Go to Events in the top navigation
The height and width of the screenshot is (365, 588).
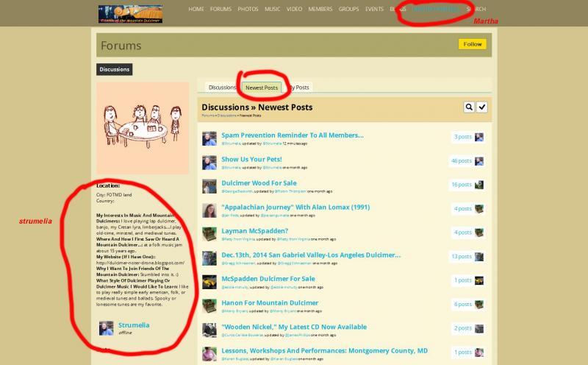[374, 10]
